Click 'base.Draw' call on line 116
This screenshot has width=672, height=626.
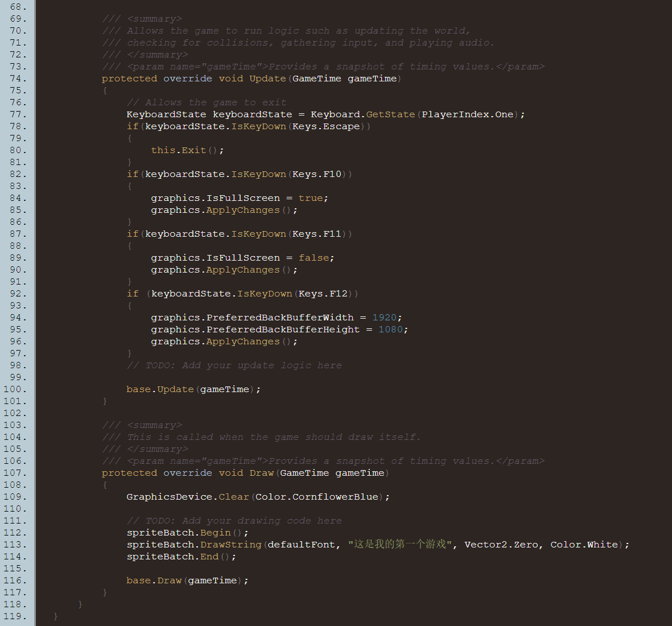[x=154, y=580]
